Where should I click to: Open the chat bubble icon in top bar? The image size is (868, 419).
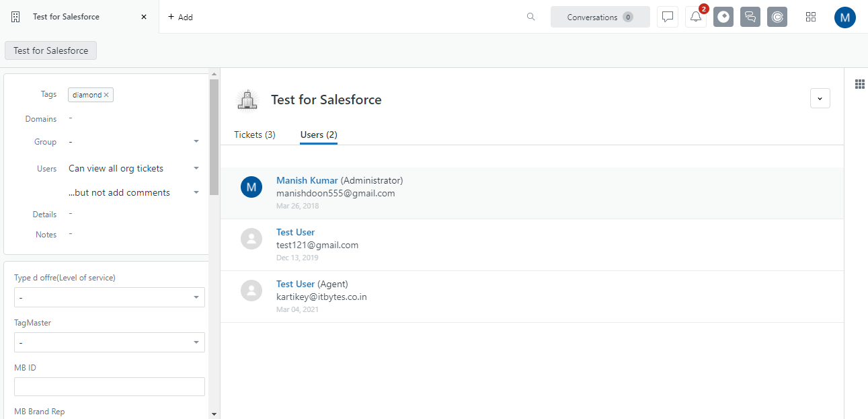[667, 17]
